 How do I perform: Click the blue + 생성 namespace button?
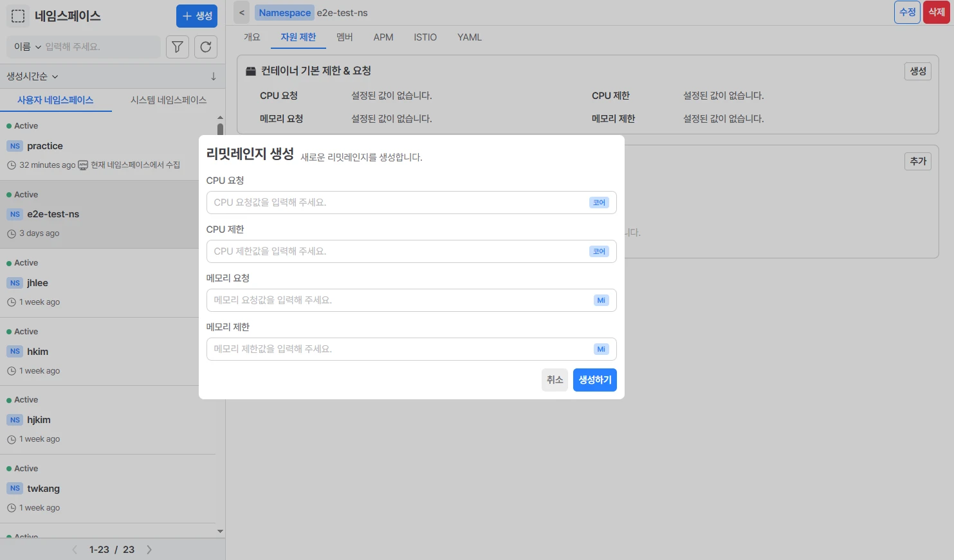coord(197,16)
